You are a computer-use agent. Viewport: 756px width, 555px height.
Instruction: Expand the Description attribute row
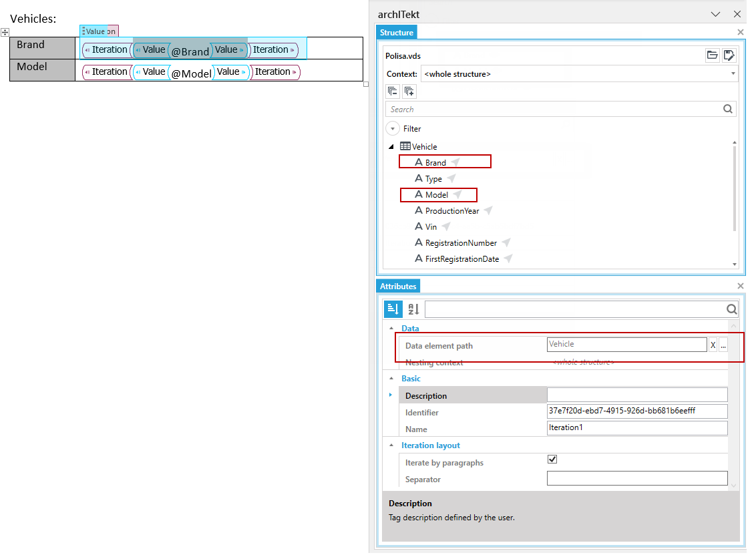[x=391, y=395]
